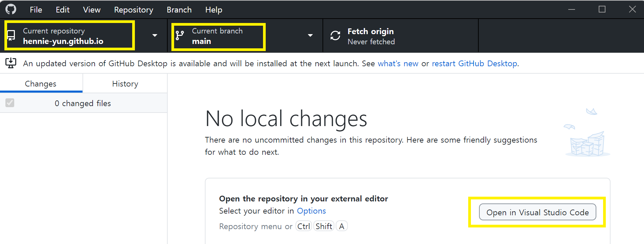Image resolution: width=644 pixels, height=244 pixels.
Task: Click the restart GitHub Desktop link
Action: pos(475,64)
